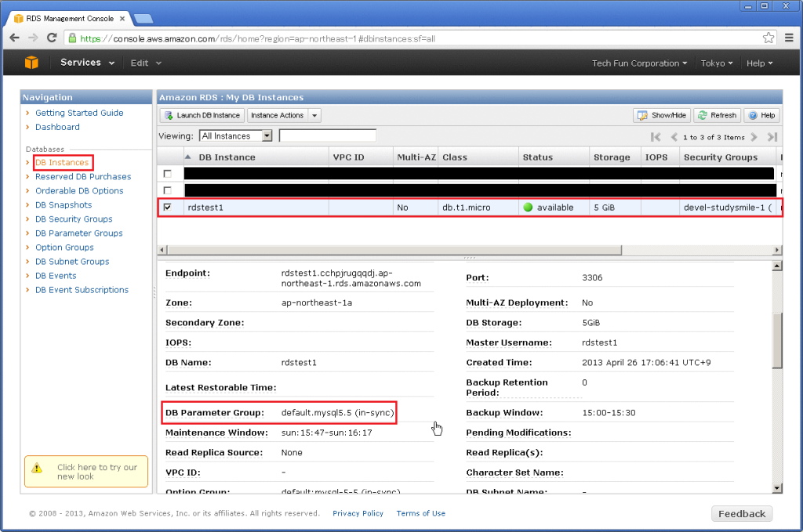Close the RDS Management Console tab
The width and height of the screenshot is (803, 532).
[122, 19]
